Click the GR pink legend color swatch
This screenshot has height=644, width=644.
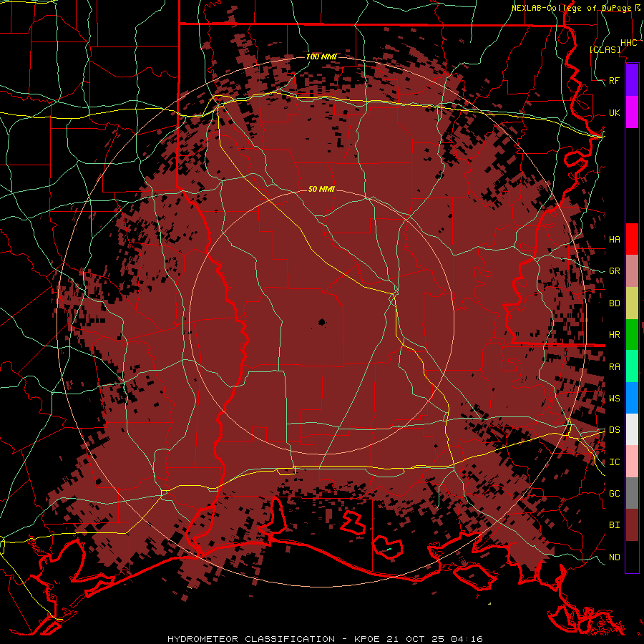tap(632, 271)
